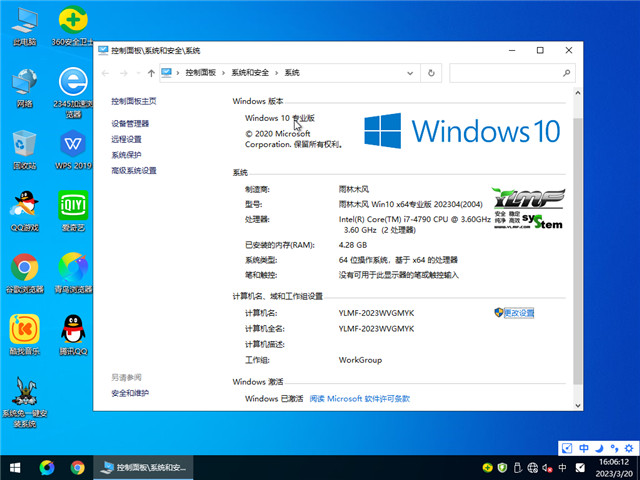
Task: Click the USB device tray icon
Action: (x=518, y=468)
